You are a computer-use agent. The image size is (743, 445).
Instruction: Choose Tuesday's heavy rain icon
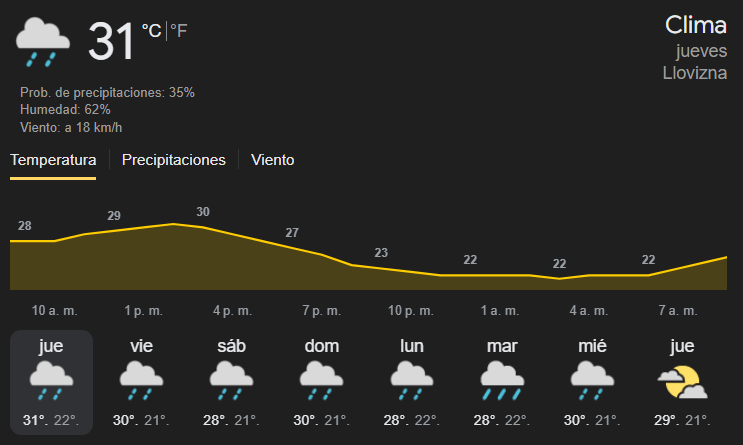click(x=502, y=381)
